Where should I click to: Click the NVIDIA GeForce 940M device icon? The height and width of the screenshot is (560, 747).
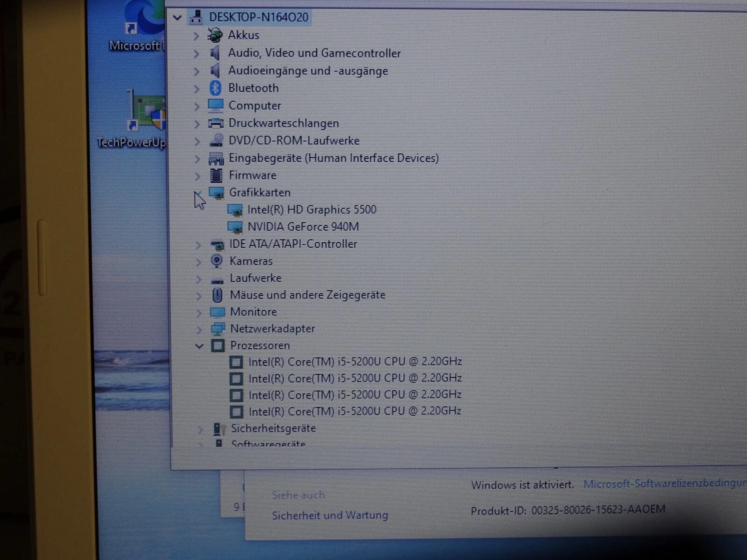[235, 227]
